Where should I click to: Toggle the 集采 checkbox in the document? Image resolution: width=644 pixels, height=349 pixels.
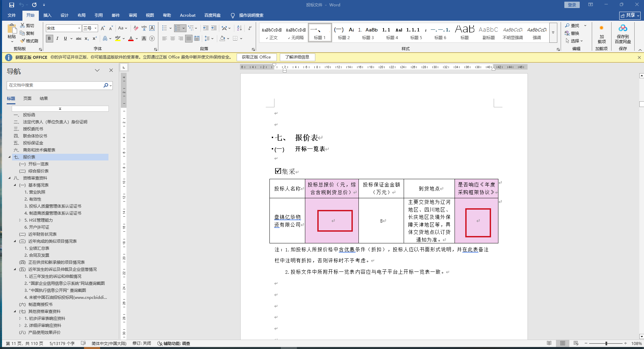click(278, 171)
